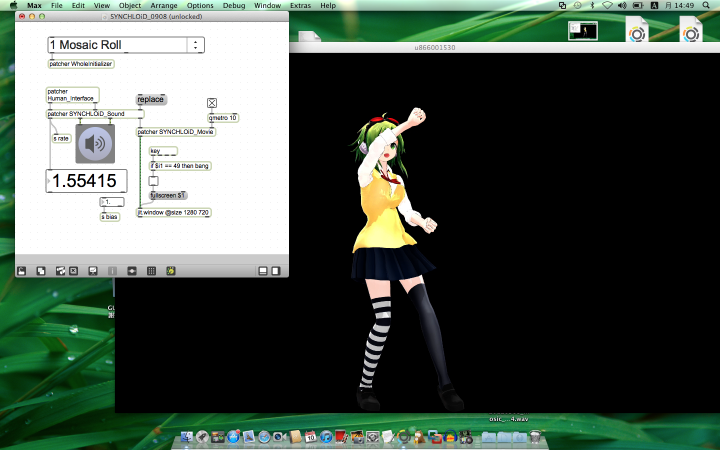Open the Help menu
Viewport: 720px width, 450px height.
pyautogui.click(x=328, y=6)
